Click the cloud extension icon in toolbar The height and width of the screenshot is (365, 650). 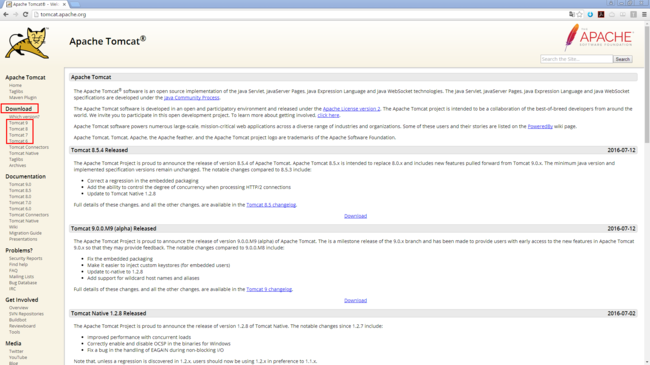coord(612,15)
